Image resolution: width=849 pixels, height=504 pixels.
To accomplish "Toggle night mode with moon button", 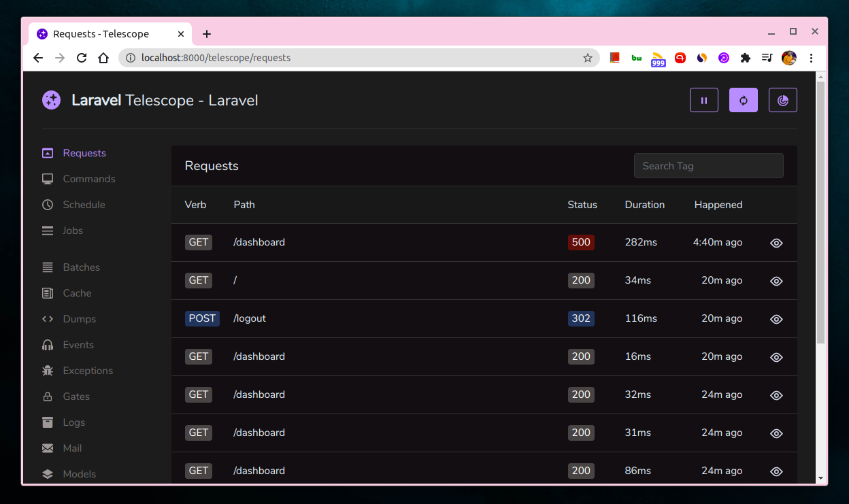I will (783, 100).
